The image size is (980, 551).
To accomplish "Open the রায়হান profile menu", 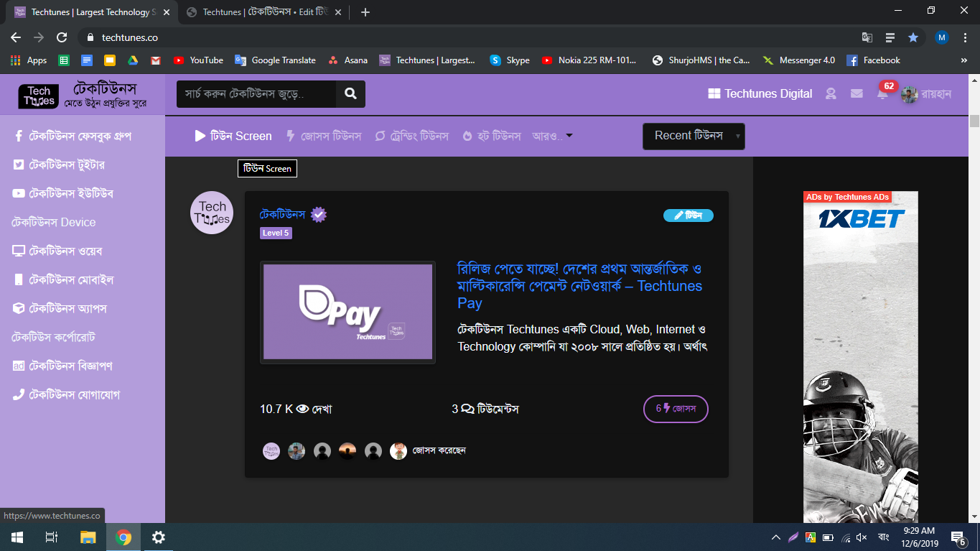I will pyautogui.click(x=927, y=94).
